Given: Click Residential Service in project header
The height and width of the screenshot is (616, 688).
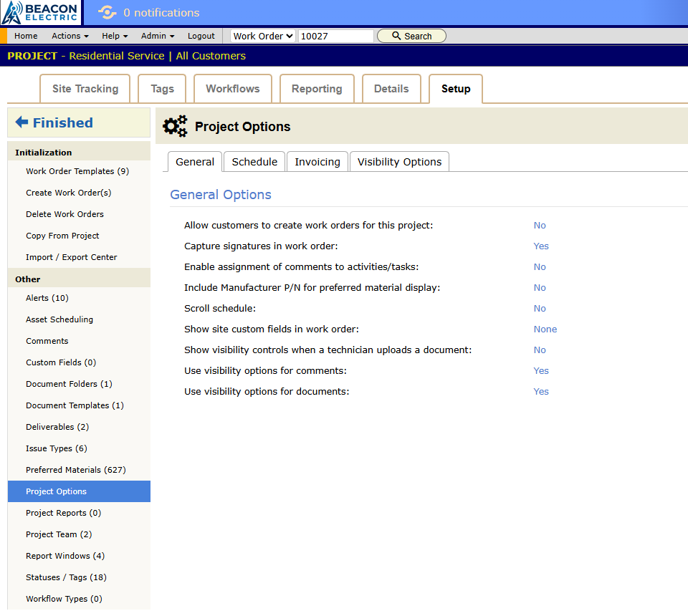Looking at the screenshot, I should [117, 56].
